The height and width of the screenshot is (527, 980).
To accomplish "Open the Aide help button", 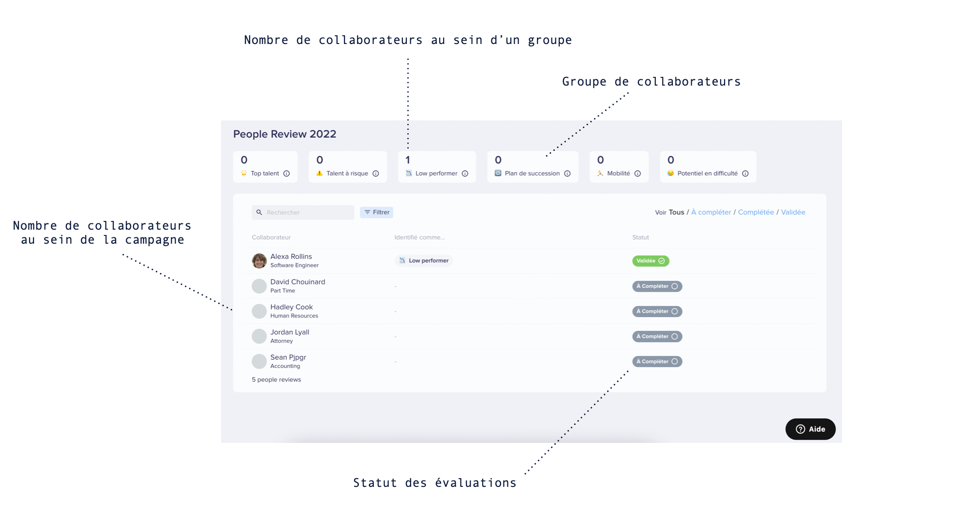I will (810, 429).
